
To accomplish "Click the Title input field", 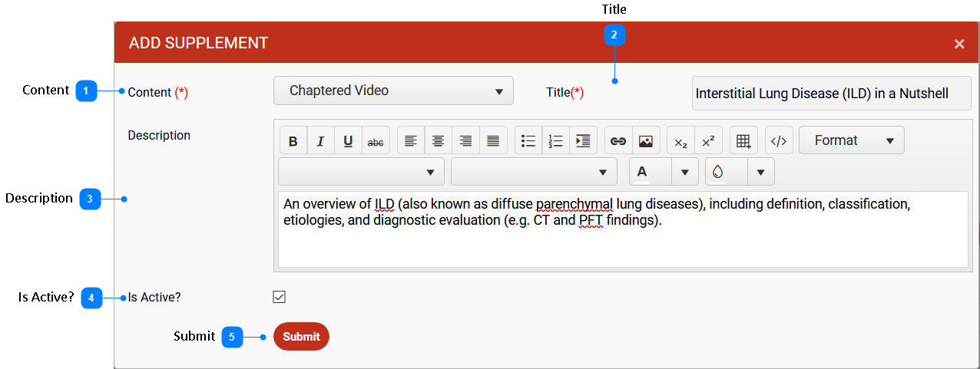I will tap(831, 94).
